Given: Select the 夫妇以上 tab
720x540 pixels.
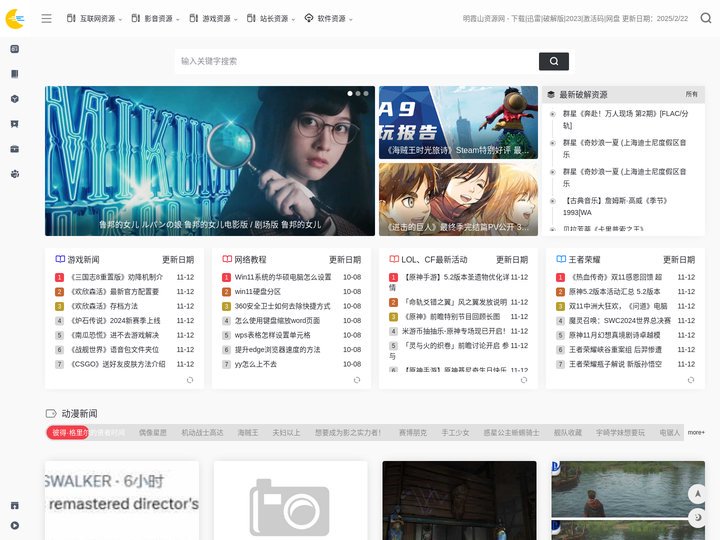Looking at the screenshot, I should [x=287, y=433].
